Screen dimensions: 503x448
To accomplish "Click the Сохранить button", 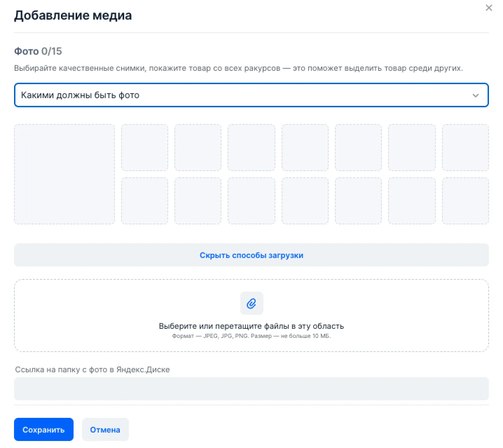I will 44,429.
